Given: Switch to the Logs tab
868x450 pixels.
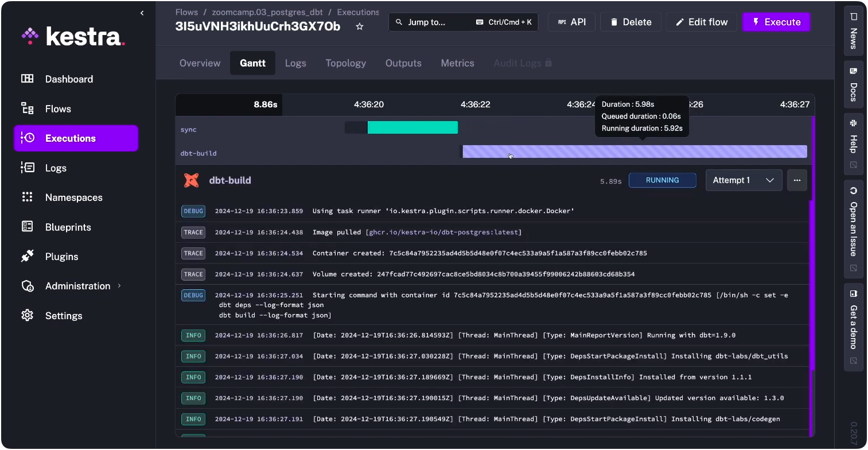Looking at the screenshot, I should pos(295,63).
